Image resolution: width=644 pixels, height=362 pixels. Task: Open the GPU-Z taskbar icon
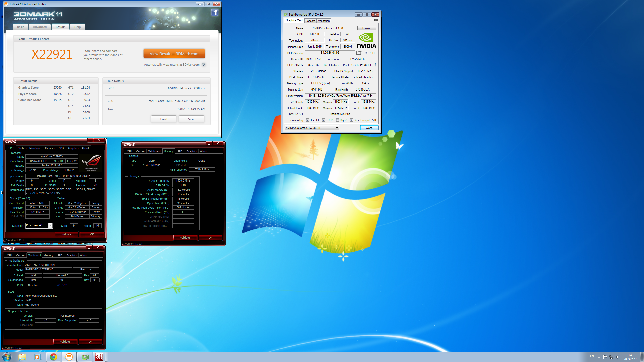[x=85, y=357]
